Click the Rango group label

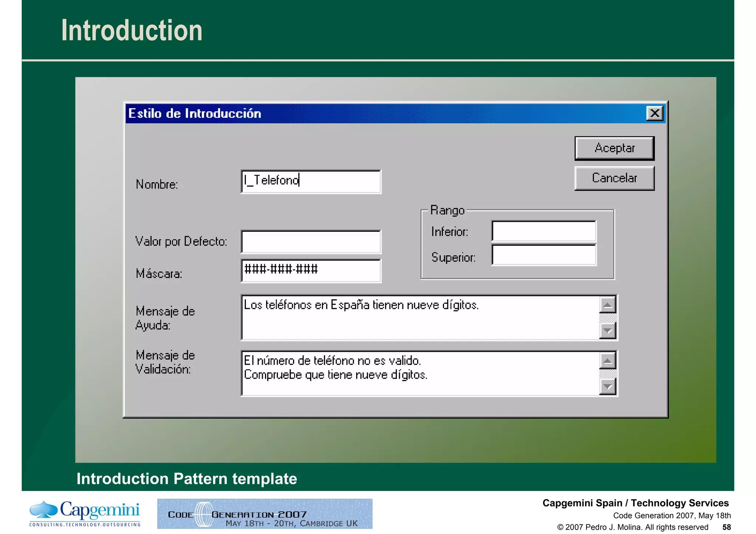pyautogui.click(x=447, y=210)
